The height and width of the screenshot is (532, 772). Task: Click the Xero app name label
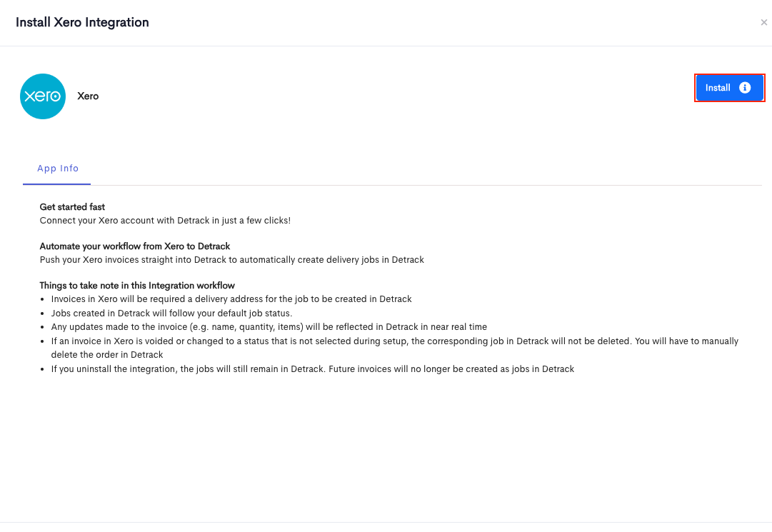coord(88,96)
